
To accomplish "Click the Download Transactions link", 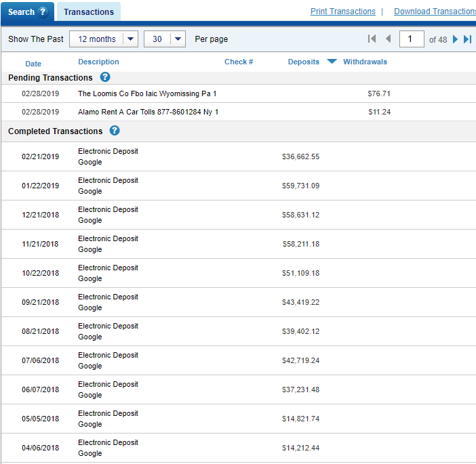I will point(435,12).
